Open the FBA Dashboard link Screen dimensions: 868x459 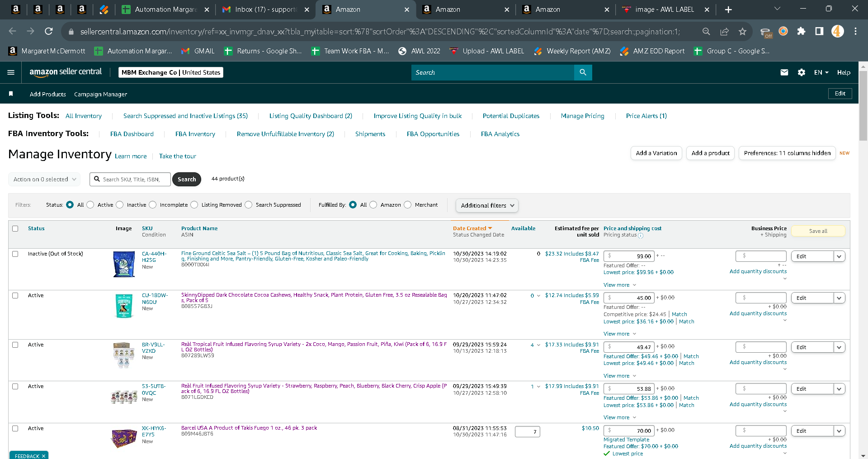tap(132, 134)
